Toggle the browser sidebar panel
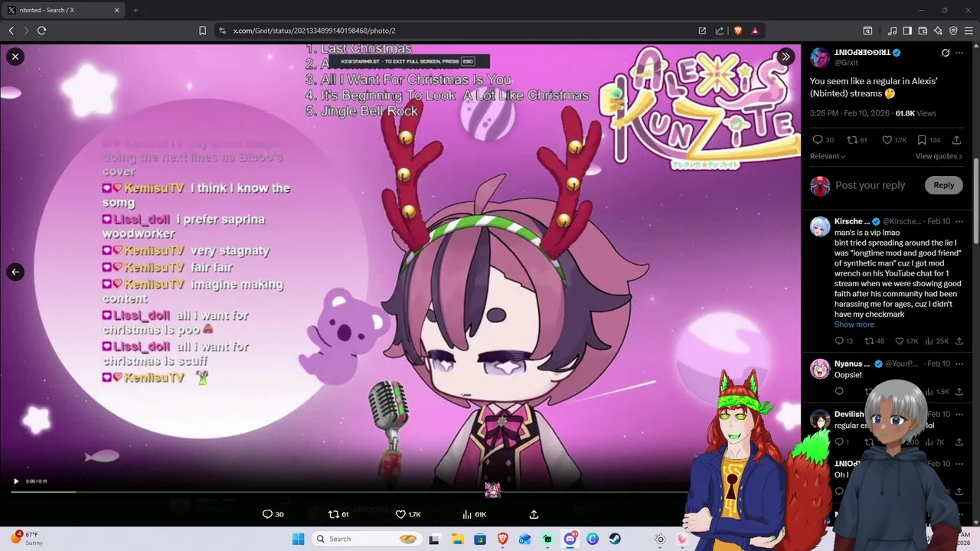The height and width of the screenshot is (551, 980). pyautogui.click(x=907, y=31)
